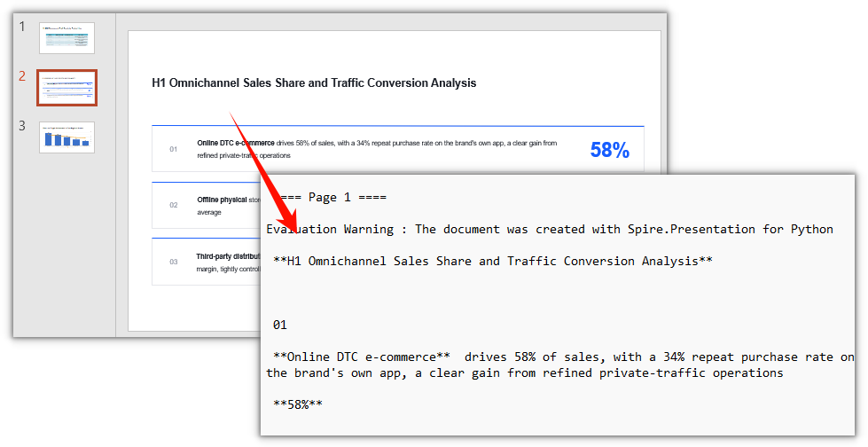Click slide number '1' label in panel
Image resolution: width=868 pixels, height=447 pixels.
22,27
